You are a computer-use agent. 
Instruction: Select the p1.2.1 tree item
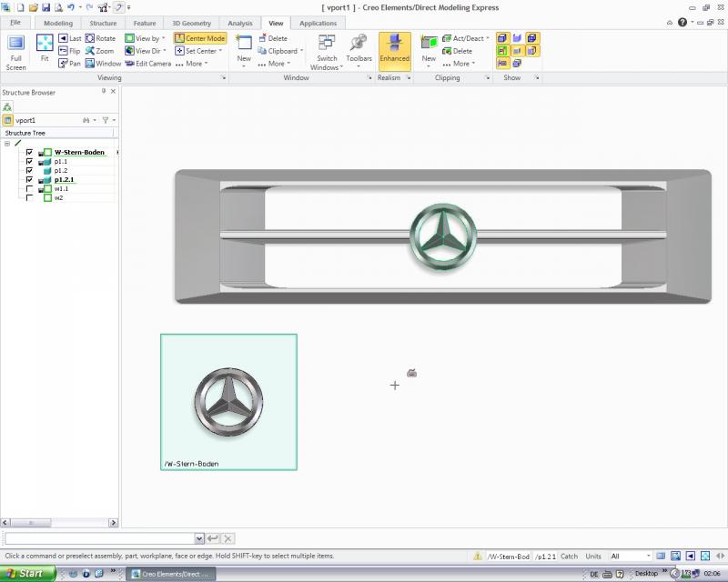tap(64, 180)
